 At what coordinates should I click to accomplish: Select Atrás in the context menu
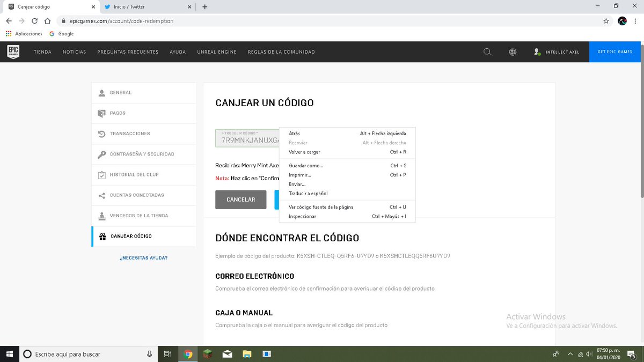[x=347, y=134]
